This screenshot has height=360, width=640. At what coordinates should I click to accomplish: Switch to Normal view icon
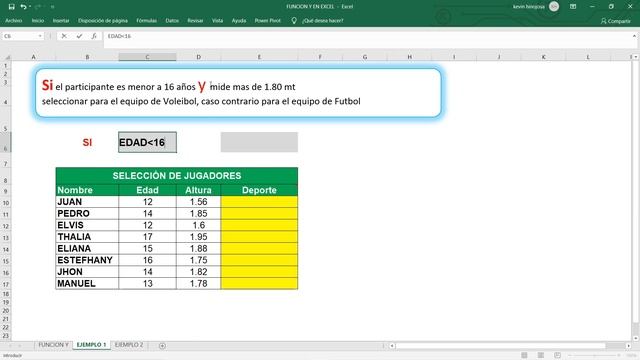tap(524, 355)
